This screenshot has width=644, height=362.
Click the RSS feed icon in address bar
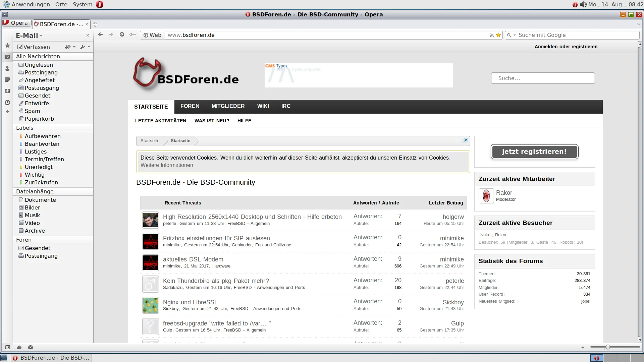pyautogui.click(x=492, y=35)
